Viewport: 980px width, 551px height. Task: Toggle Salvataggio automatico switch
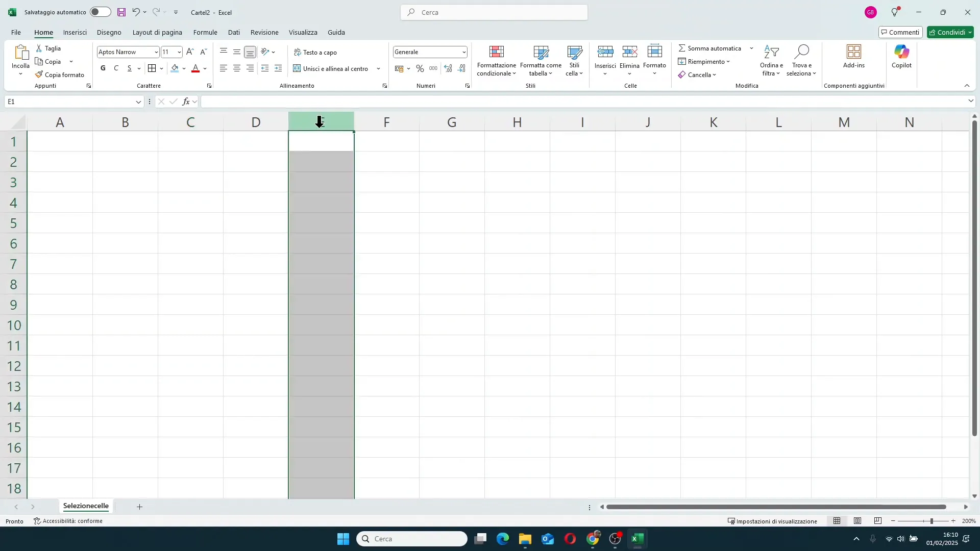coord(101,12)
